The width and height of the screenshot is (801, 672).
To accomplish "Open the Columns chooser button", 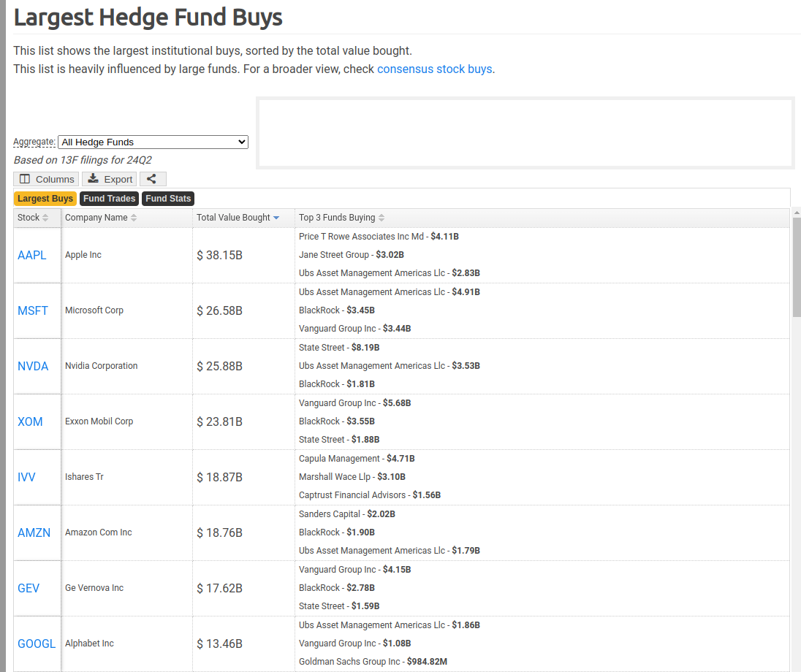I will [x=46, y=179].
